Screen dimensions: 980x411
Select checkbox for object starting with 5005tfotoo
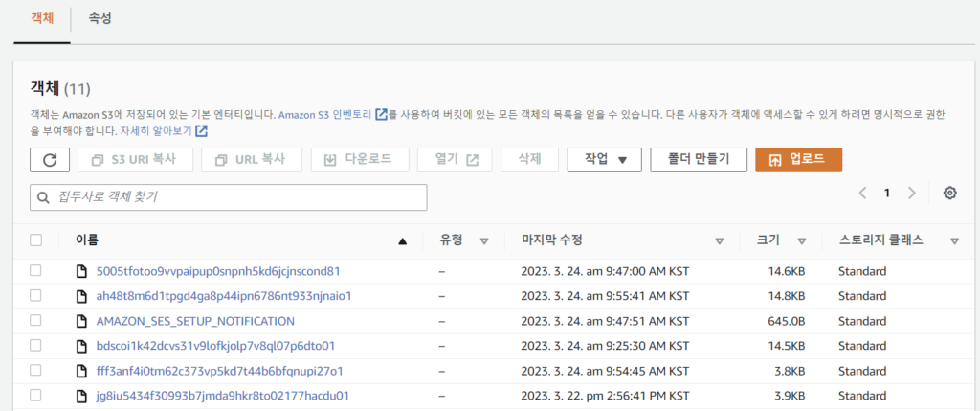pyautogui.click(x=36, y=271)
